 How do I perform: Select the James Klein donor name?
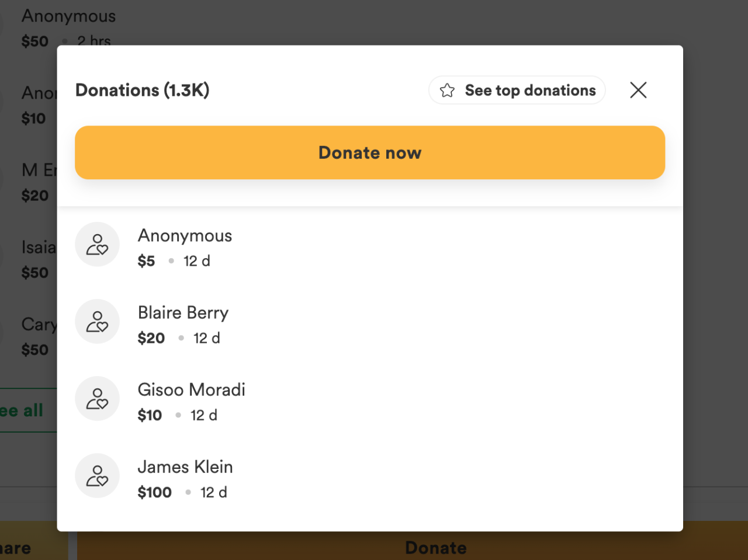pos(185,467)
